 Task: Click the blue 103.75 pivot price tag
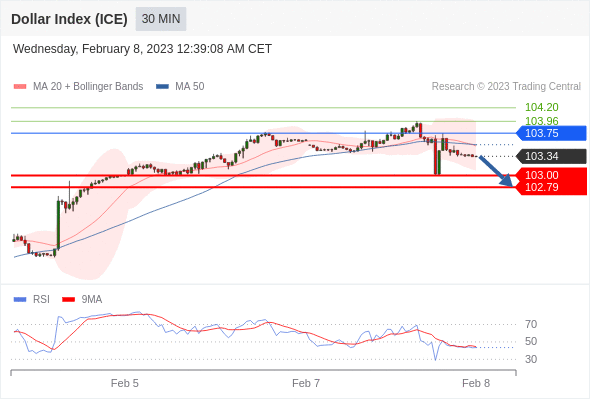tap(551, 133)
